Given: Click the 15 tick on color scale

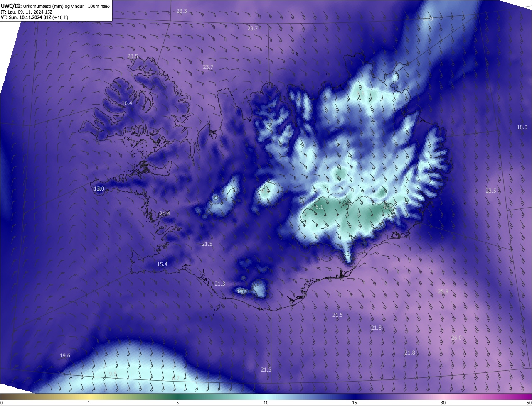Looking at the screenshot, I should pos(355,403).
